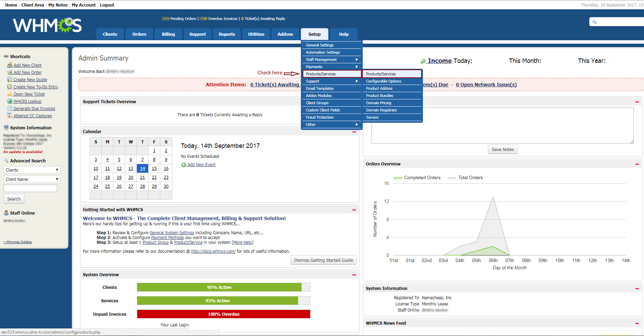Click the green Add New Event plus icon
The image size is (644, 336).
[x=184, y=165]
